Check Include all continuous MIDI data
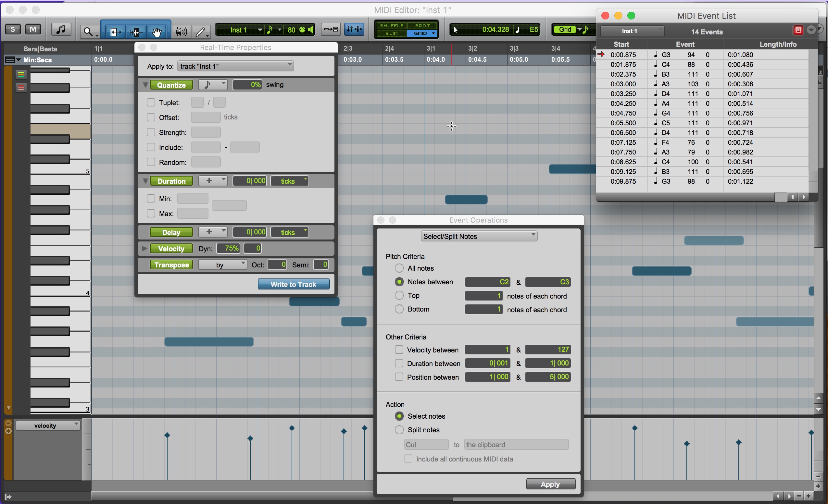Viewport: 828px width, 504px height. (408, 459)
